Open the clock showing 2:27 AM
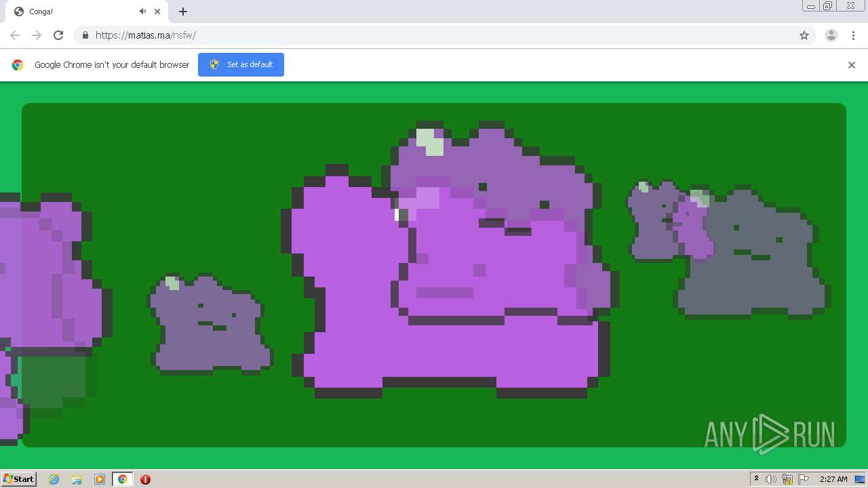The width and height of the screenshot is (868, 488). coord(833,479)
